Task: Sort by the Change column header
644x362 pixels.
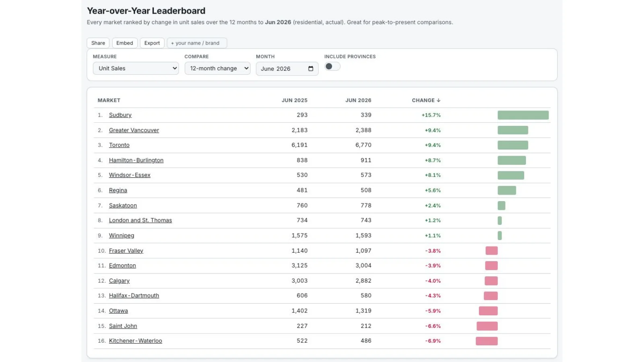Action: point(426,100)
